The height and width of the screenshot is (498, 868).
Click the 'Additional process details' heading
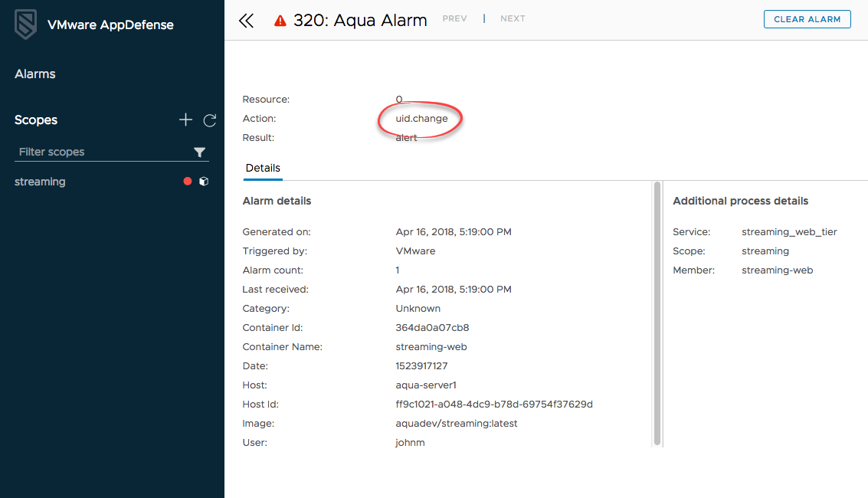click(740, 201)
